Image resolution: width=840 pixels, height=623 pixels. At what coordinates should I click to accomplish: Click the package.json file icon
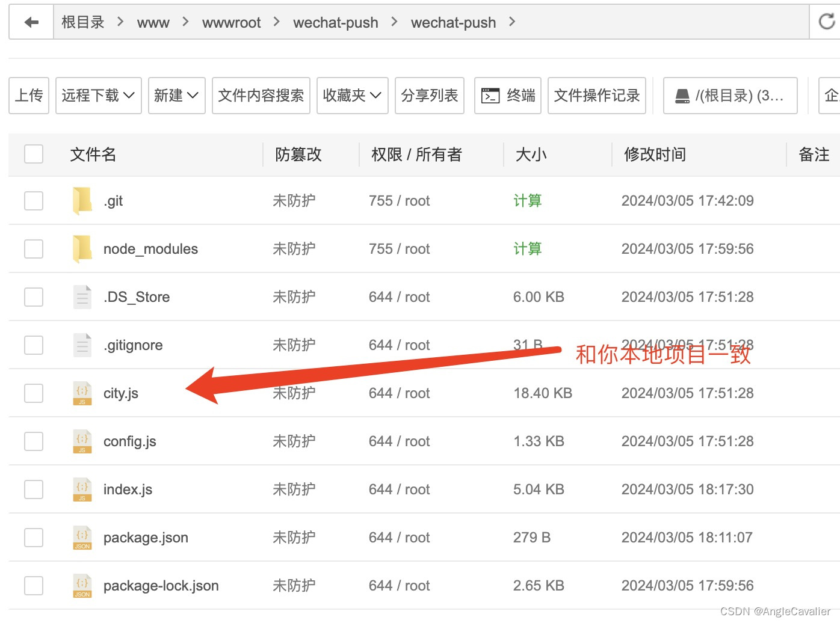(82, 537)
